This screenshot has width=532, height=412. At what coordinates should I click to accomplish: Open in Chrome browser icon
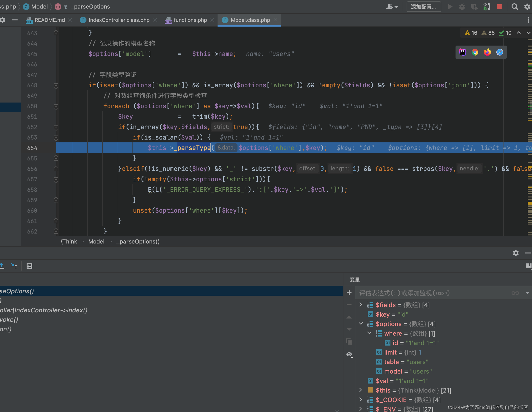[475, 52]
